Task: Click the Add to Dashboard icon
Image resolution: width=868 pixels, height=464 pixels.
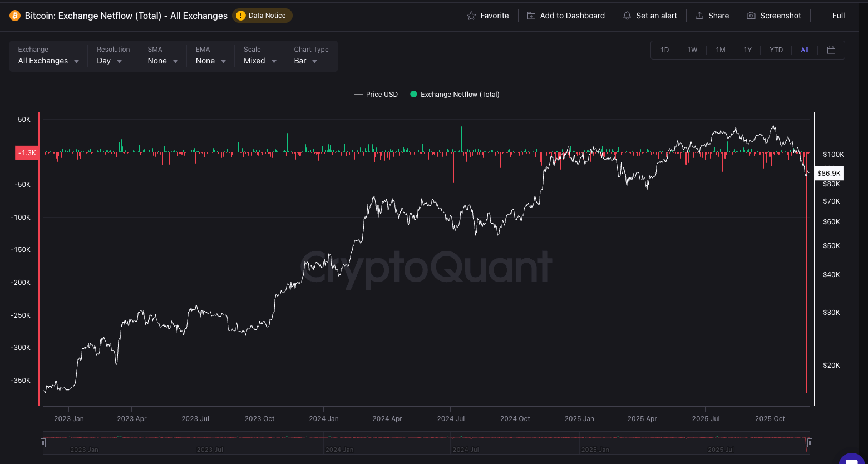Action: [x=531, y=16]
